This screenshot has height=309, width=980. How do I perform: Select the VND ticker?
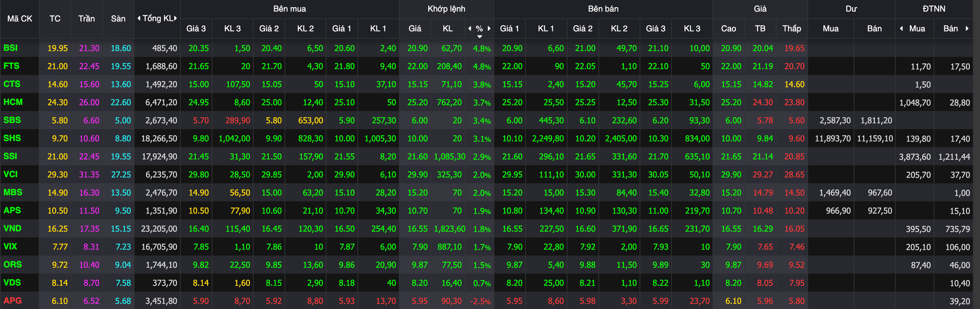pos(12,228)
